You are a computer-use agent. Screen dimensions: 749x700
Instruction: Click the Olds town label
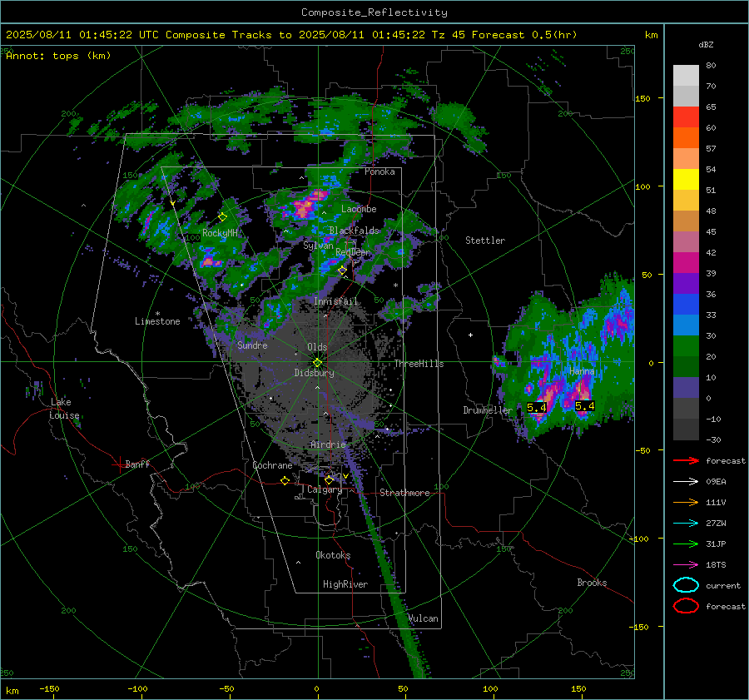317,347
